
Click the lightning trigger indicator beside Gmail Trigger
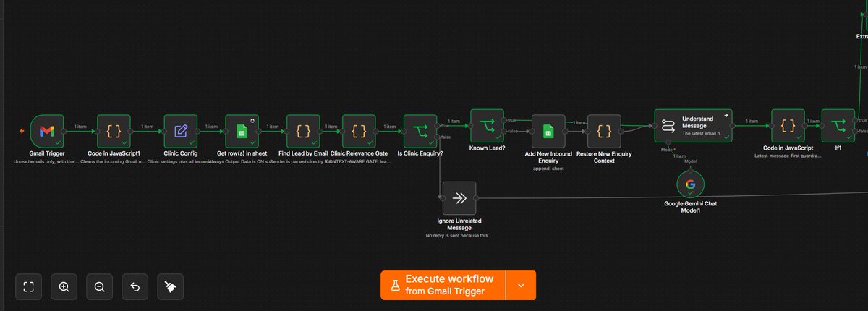pos(23,131)
